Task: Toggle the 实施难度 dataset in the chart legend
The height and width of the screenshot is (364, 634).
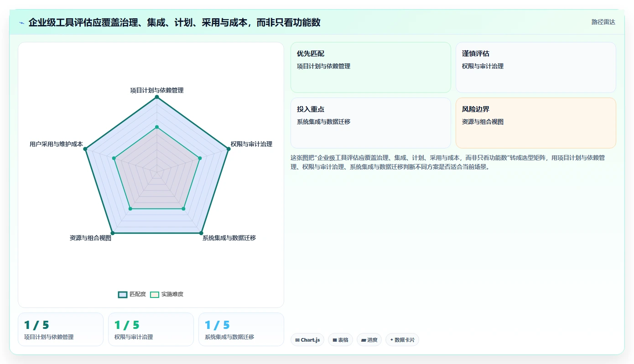Action: (167, 294)
